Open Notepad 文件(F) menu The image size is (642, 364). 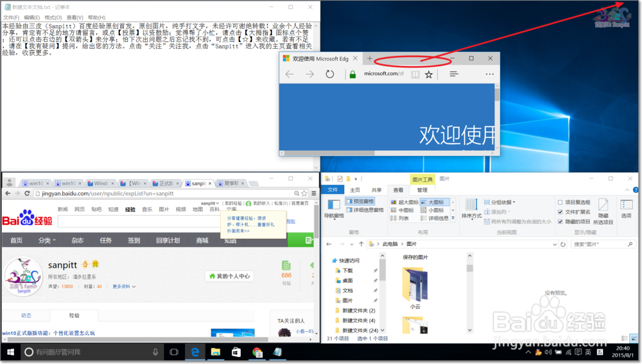[11, 17]
